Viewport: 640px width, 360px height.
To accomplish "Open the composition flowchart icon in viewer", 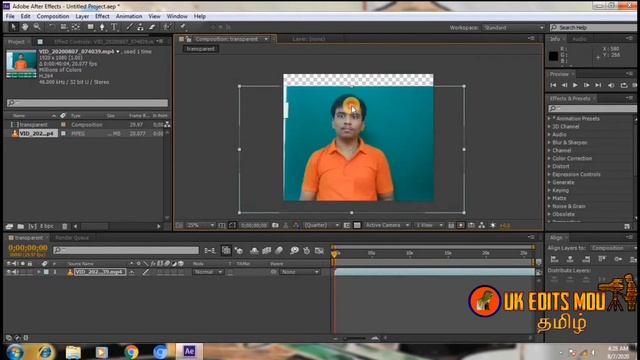I will (482, 225).
